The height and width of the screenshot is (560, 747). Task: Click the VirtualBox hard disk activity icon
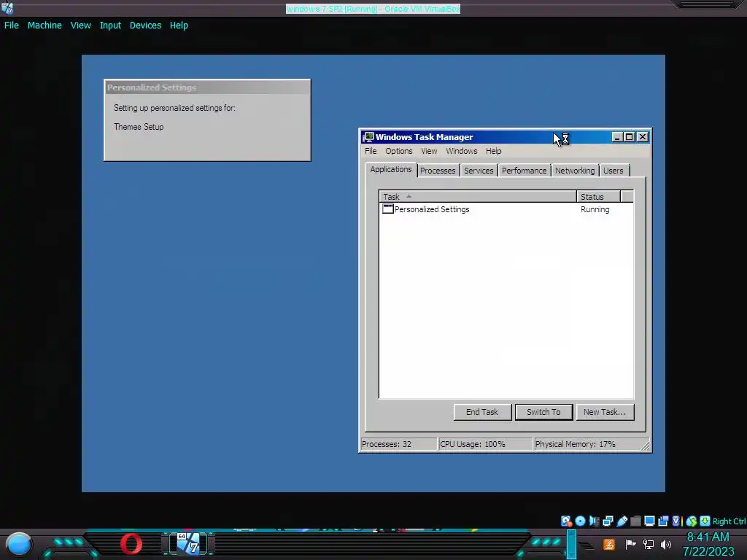click(566, 521)
